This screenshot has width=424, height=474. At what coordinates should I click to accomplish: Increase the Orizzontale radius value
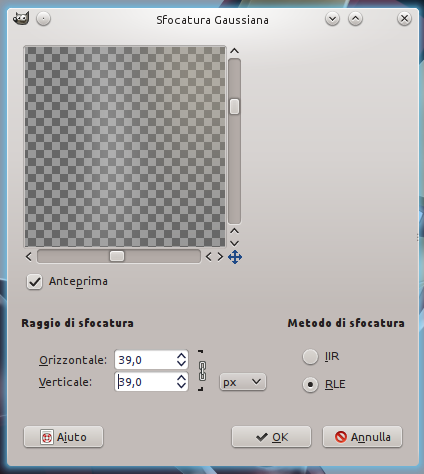pos(181,356)
